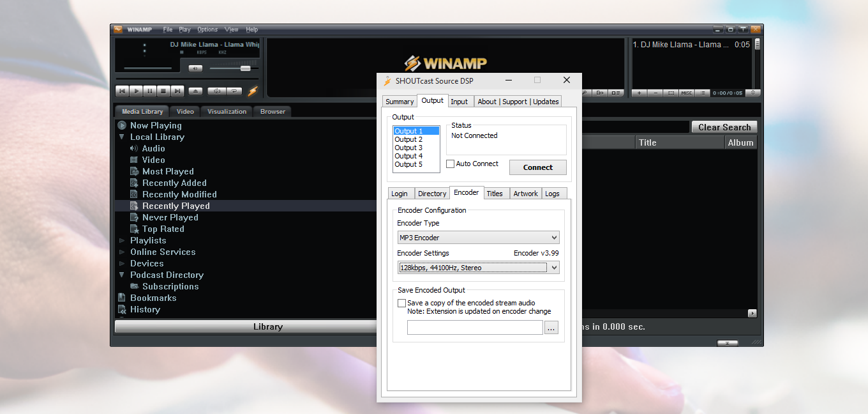
Task: Open History in the library tree
Action: [145, 309]
